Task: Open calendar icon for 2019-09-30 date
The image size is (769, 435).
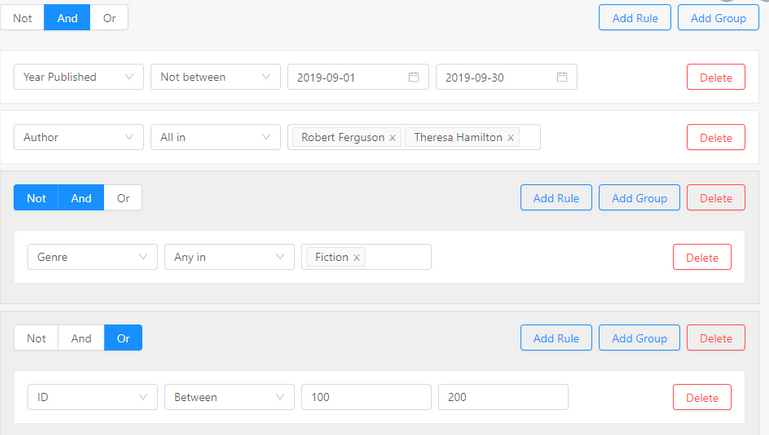Action: (562, 77)
